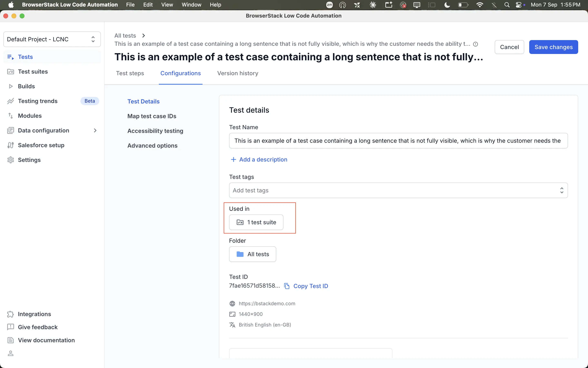Image resolution: width=588 pixels, height=368 pixels.
Task: Click the Save changes button
Action: coord(553,47)
